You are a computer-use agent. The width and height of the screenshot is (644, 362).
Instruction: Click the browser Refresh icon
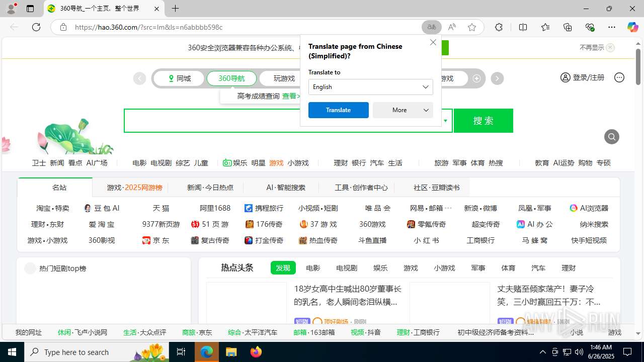[x=36, y=27]
